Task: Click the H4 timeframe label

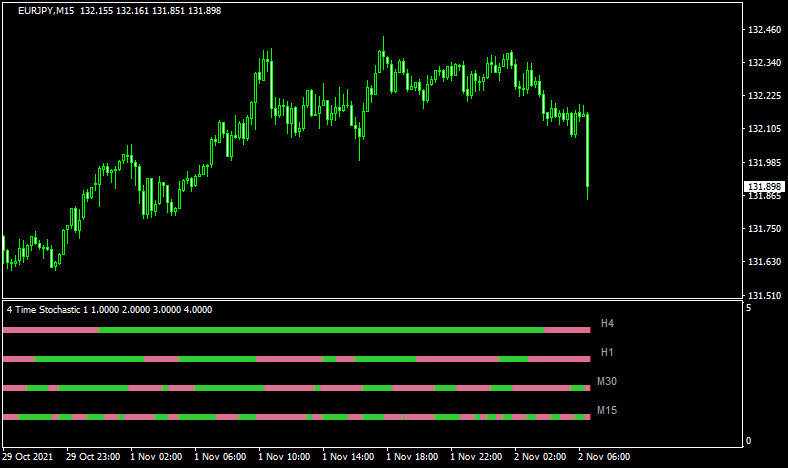Action: click(x=607, y=324)
